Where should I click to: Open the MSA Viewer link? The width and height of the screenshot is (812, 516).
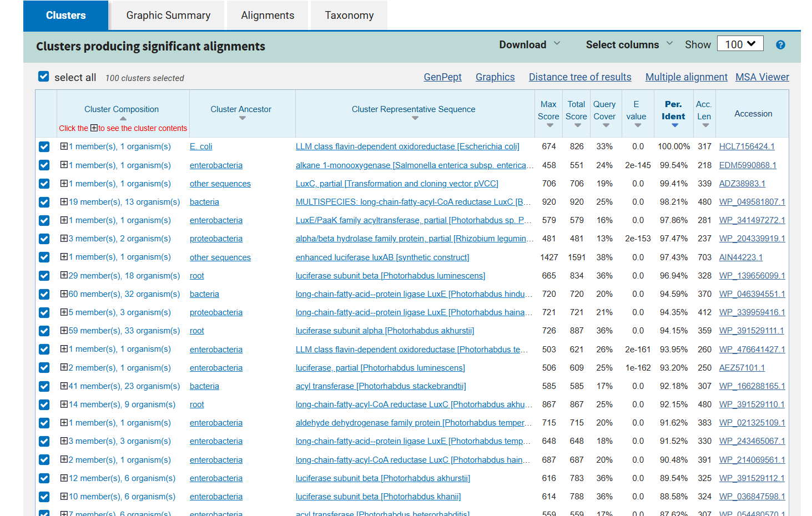(x=762, y=77)
